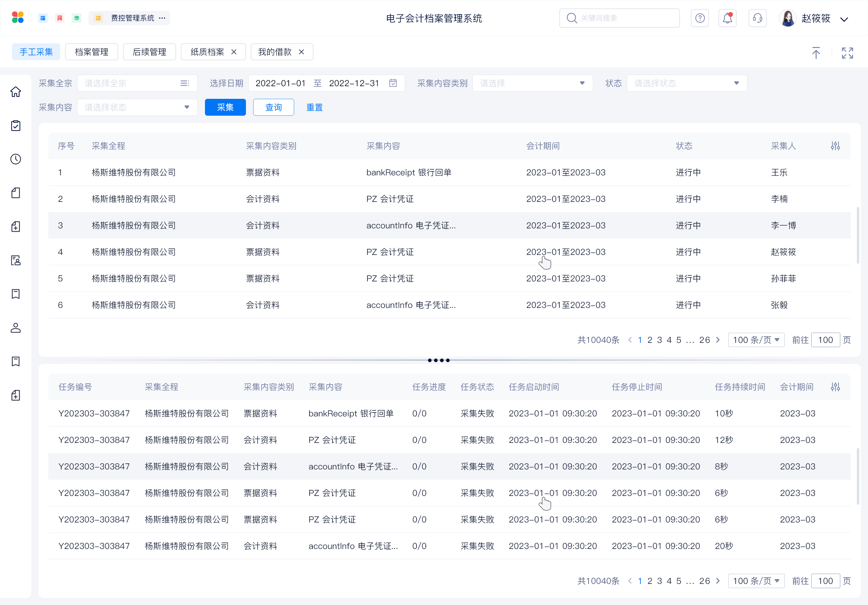Open the colorful app launcher logo

(18, 18)
